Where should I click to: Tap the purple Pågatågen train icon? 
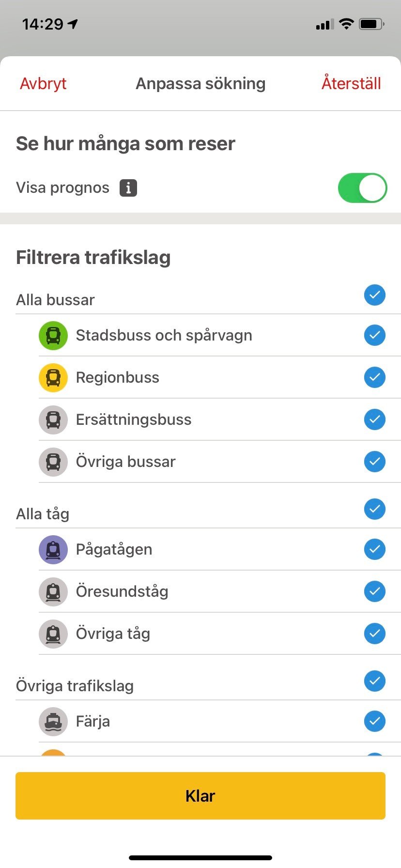coord(53,549)
